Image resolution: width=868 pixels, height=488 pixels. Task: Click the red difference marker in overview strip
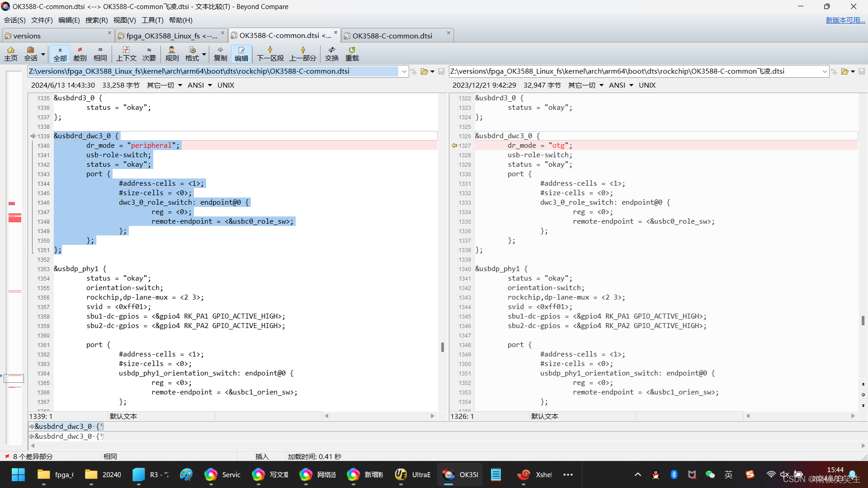click(x=14, y=218)
